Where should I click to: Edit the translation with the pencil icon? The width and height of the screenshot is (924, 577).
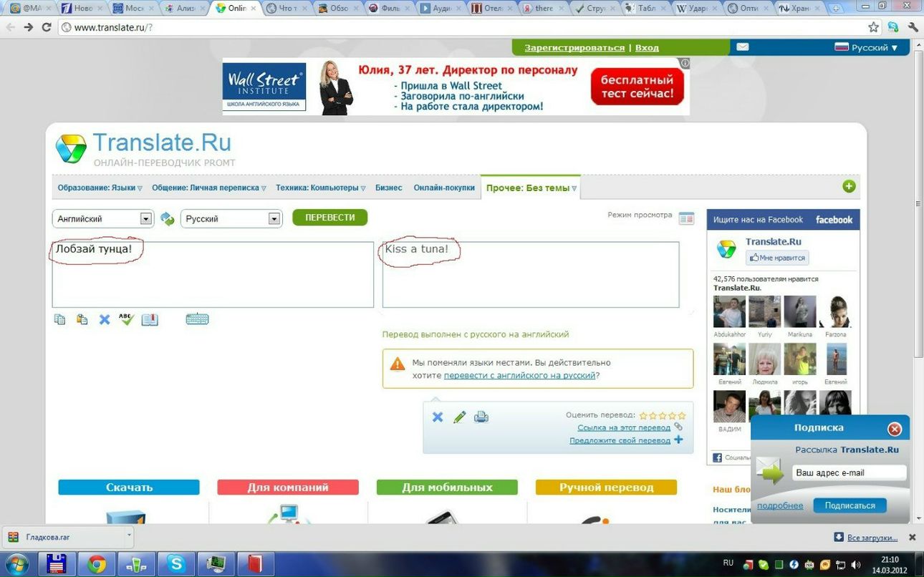(460, 417)
